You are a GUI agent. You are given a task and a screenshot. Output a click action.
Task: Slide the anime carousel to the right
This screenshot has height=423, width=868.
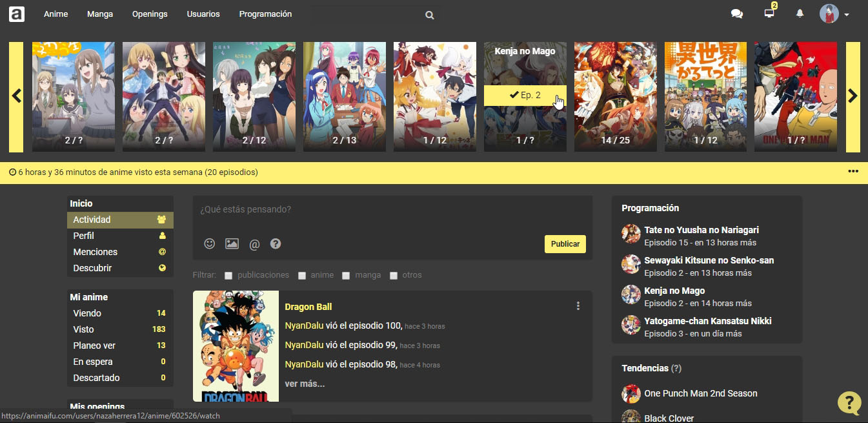853,97
